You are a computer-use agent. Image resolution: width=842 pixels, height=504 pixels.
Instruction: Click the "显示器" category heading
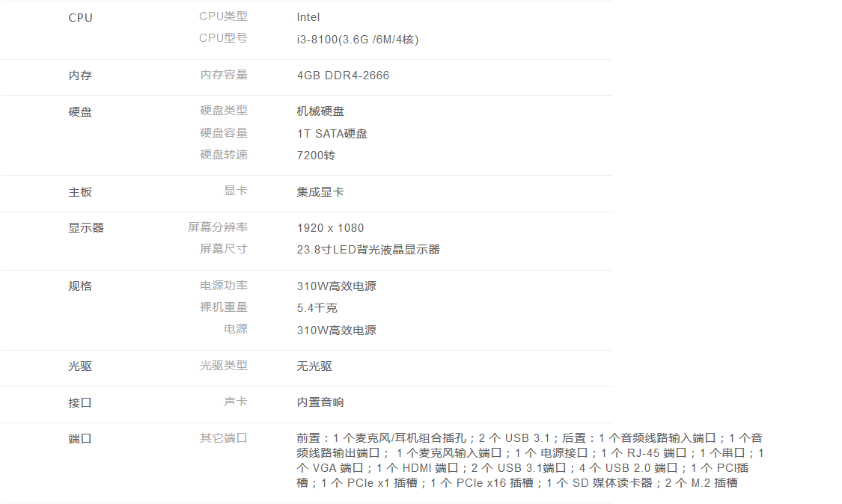click(86, 228)
